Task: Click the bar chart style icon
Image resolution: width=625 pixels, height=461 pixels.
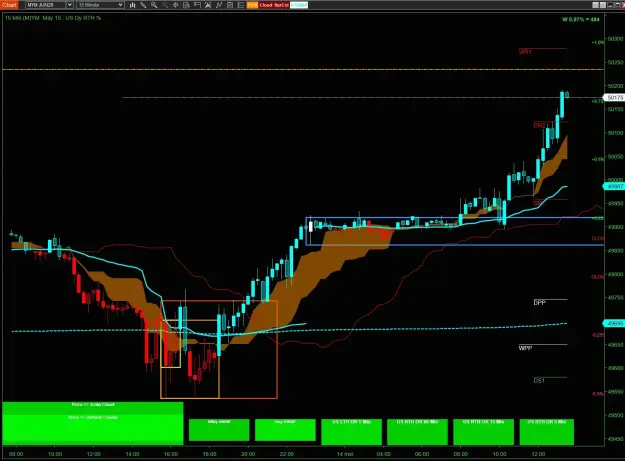Action: (132, 5)
